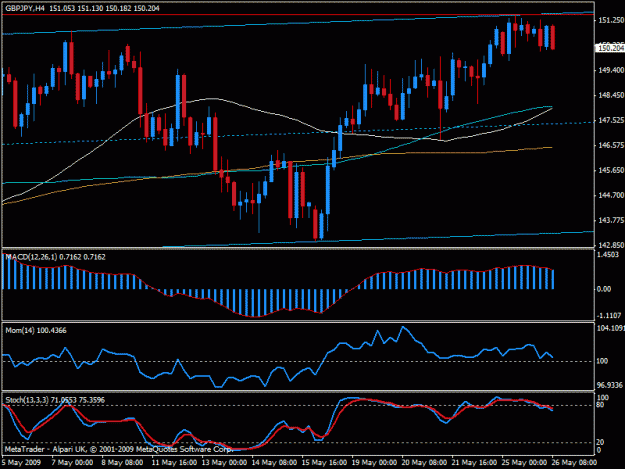The width and height of the screenshot is (625, 469).
Task: Click the 147.525 price axis label
Action: (611, 120)
